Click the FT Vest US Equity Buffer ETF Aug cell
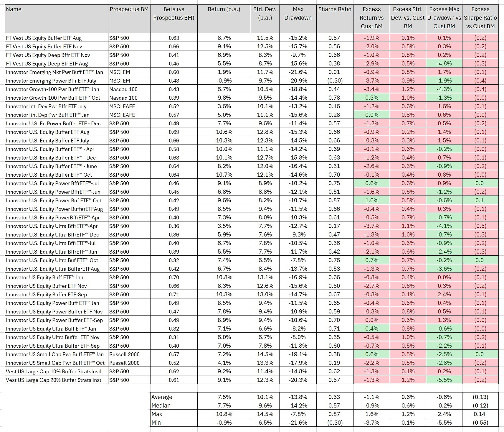This screenshot has width=504, height=432. pos(57,38)
